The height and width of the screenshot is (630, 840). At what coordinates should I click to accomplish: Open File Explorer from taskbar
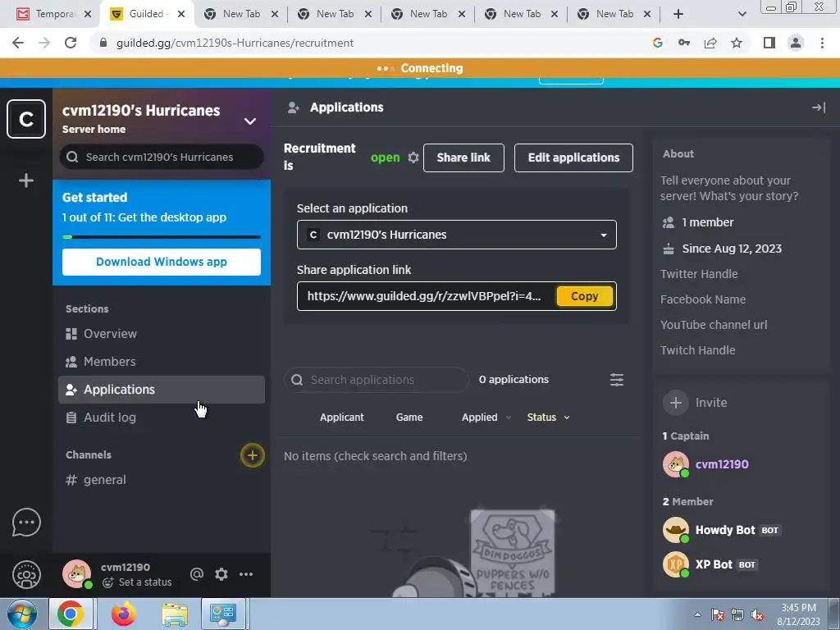pyautogui.click(x=175, y=614)
